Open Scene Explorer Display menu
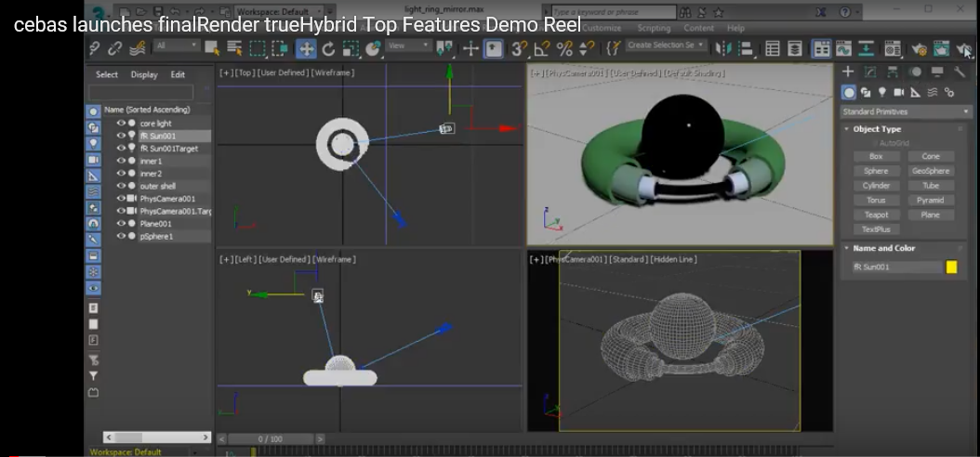 click(x=144, y=74)
